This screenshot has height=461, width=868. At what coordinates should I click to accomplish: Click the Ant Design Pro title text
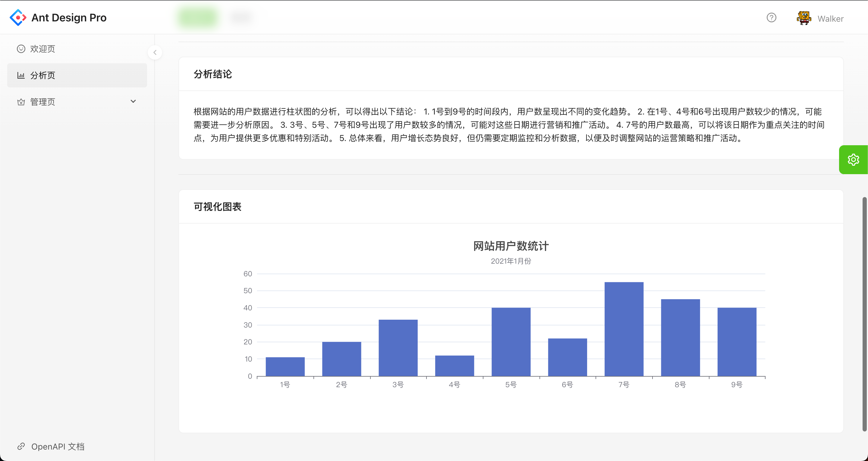[69, 17]
